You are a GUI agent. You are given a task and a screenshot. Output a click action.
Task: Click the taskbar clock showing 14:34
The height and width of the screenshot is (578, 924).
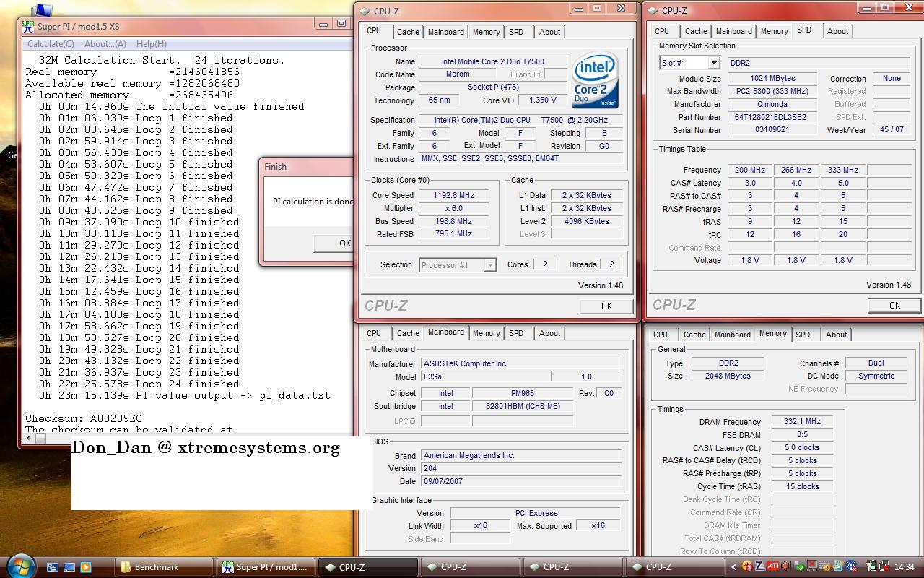(904, 567)
